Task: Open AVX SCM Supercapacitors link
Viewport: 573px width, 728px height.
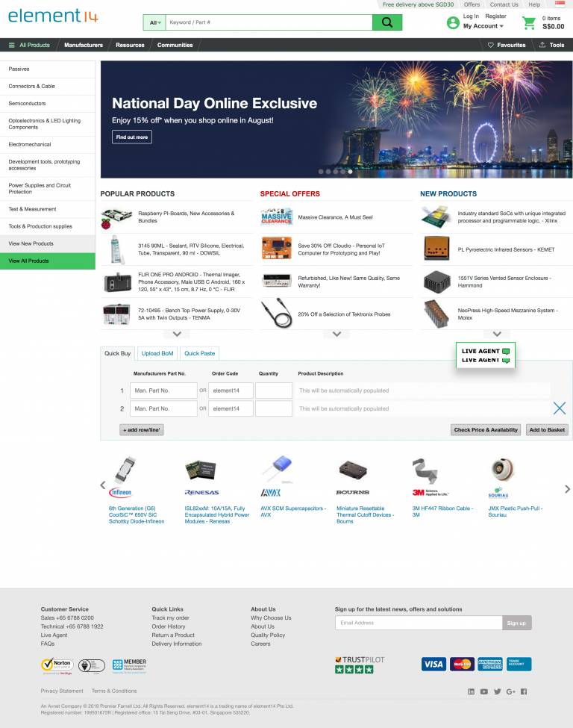Action: [293, 511]
